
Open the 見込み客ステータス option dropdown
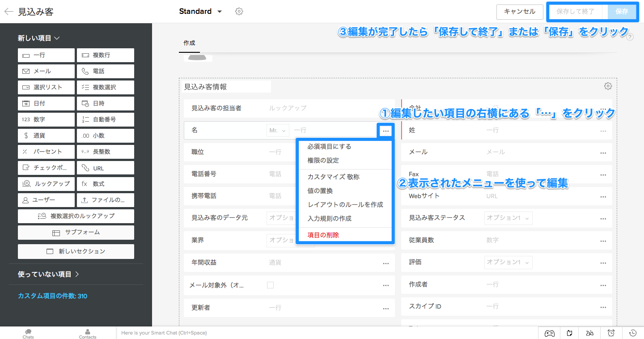[508, 218]
